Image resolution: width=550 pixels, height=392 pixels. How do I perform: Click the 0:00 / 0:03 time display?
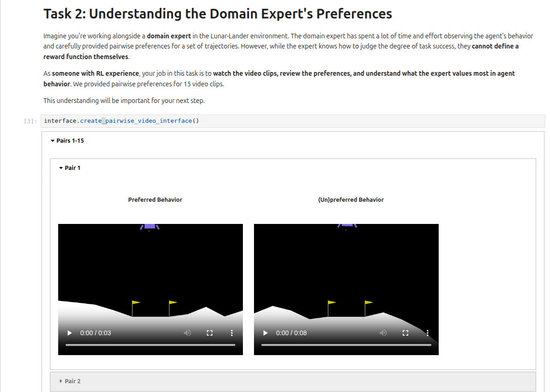coord(96,333)
